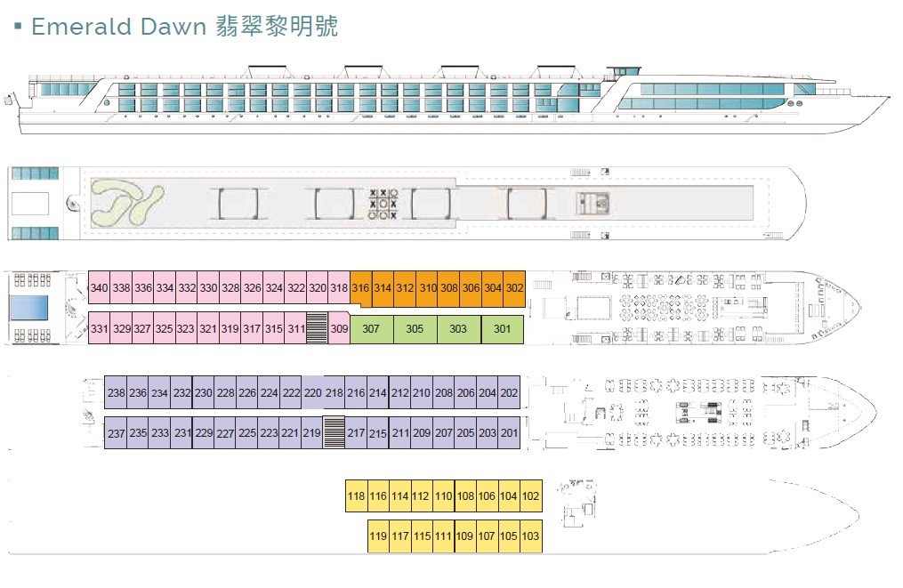903x588 pixels.
Task: Select purple cabin 208
Action: [x=443, y=393]
